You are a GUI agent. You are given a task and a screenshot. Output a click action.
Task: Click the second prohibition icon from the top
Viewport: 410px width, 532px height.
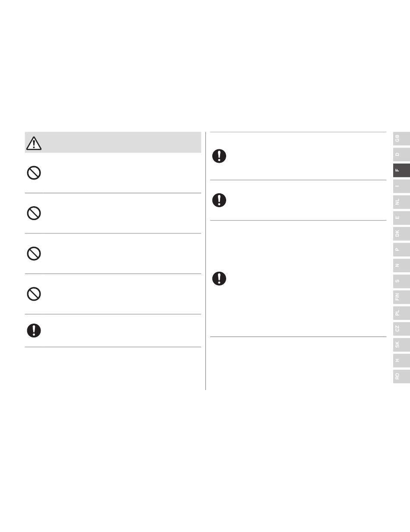pos(34,214)
